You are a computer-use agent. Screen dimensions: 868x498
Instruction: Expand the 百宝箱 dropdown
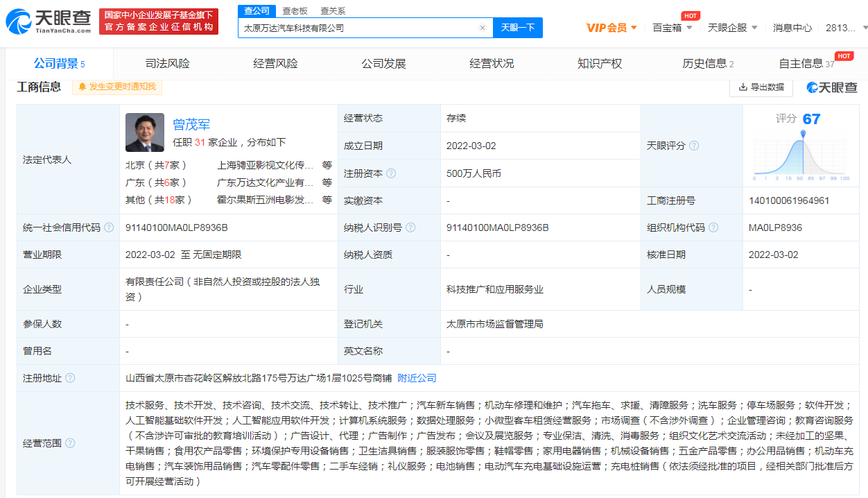(x=672, y=28)
